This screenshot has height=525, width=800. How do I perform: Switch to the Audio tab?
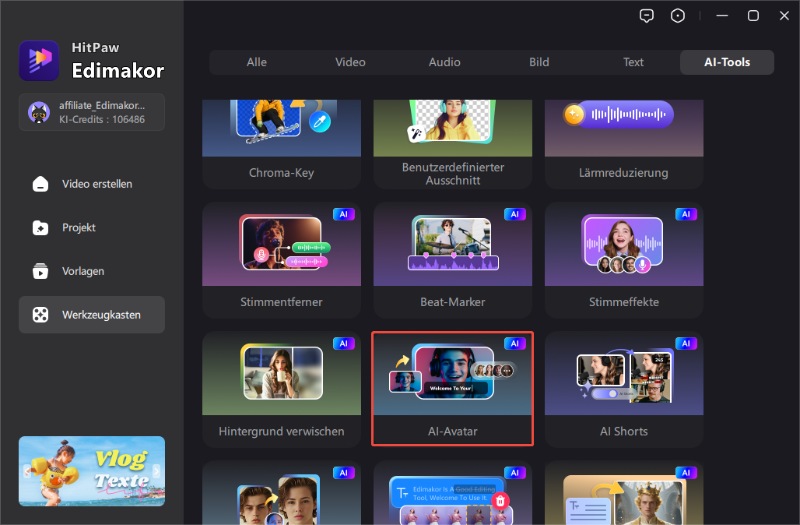444,62
